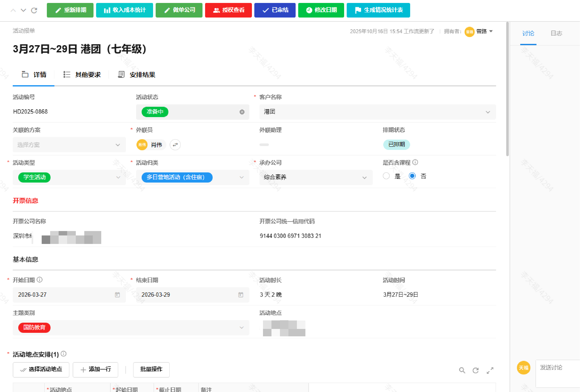Viewport: 580px width, 392px height.
Task: Clear the 准备中 activity status
Action: tap(242, 112)
